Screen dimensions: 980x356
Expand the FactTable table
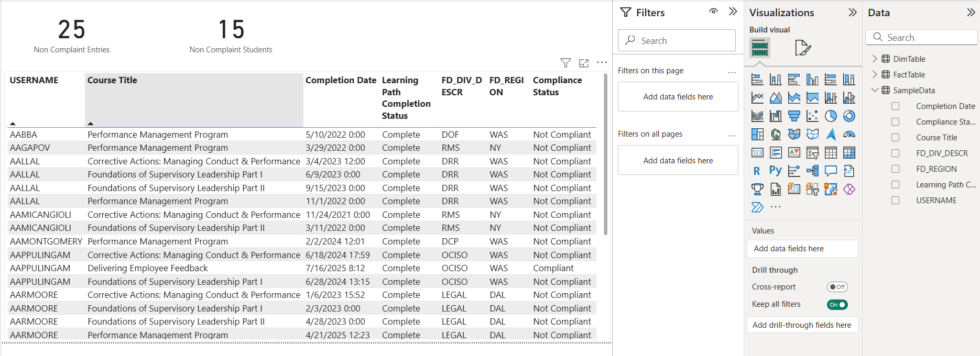click(x=875, y=75)
